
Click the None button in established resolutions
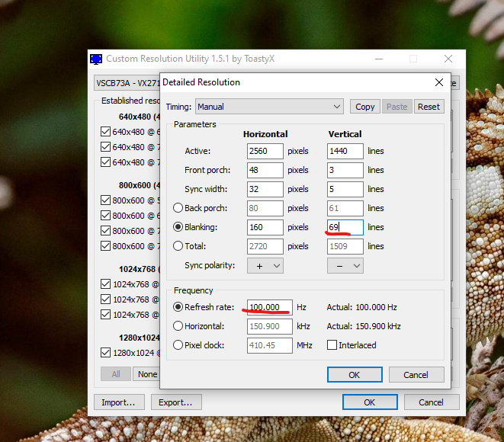pos(147,374)
